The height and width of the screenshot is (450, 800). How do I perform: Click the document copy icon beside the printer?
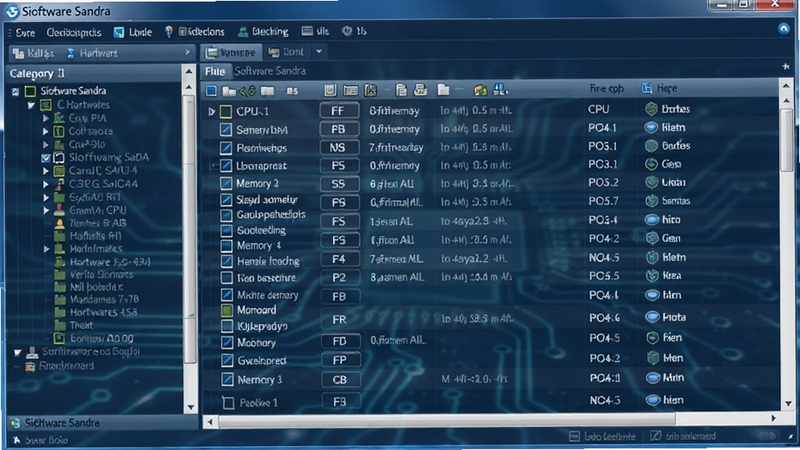(x=402, y=90)
